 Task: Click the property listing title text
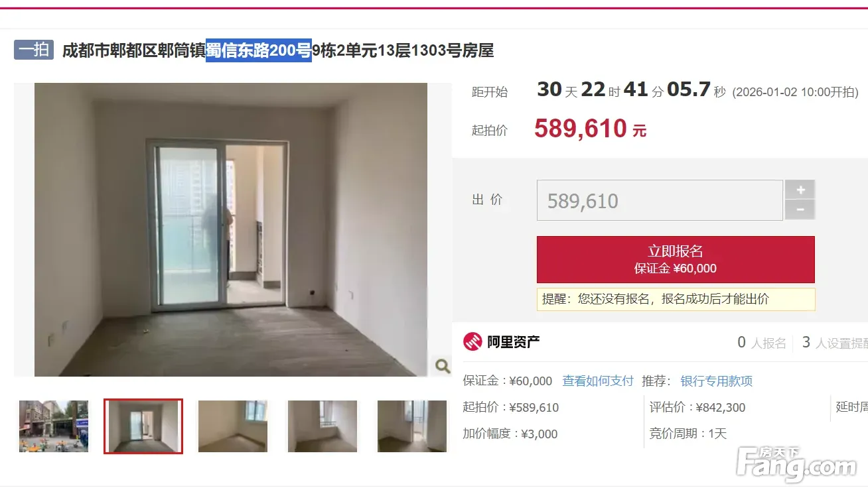278,50
